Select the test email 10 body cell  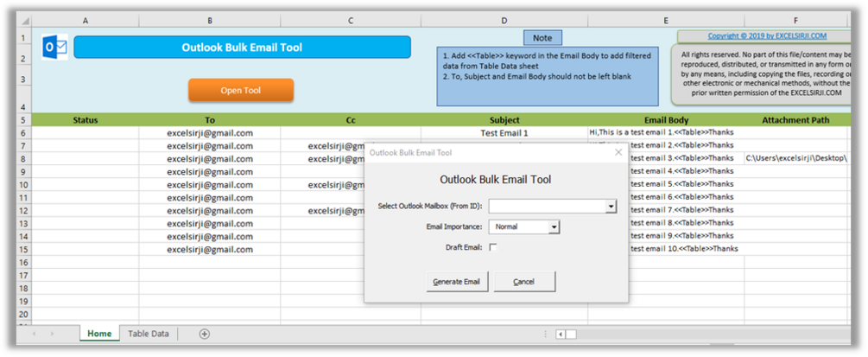tap(687, 250)
